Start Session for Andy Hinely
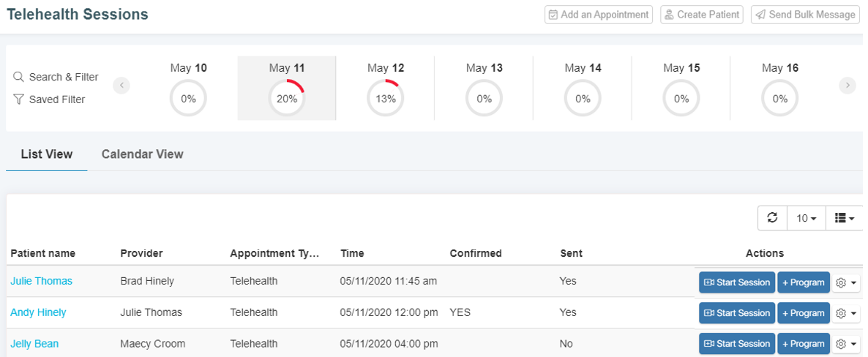Viewport: 868px width, 357px height. coord(737,313)
